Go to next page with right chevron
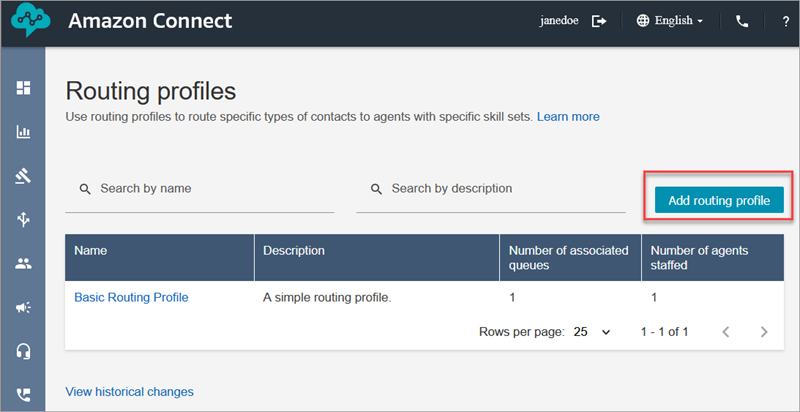Screen dimensions: 800x412 [x=764, y=331]
